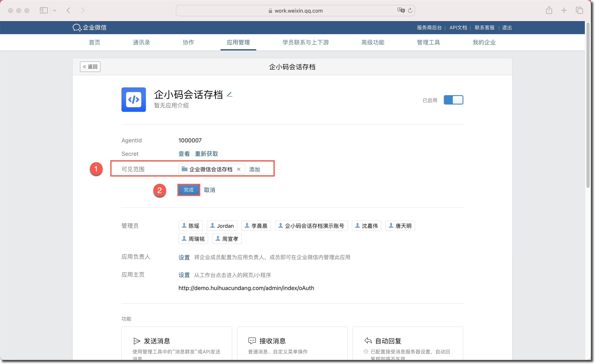Open the 管理工具 tab
The height and width of the screenshot is (364, 595).
click(x=428, y=43)
